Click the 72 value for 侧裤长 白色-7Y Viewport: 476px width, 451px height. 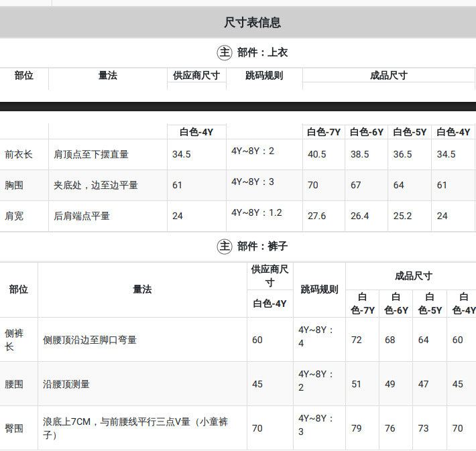point(357,340)
